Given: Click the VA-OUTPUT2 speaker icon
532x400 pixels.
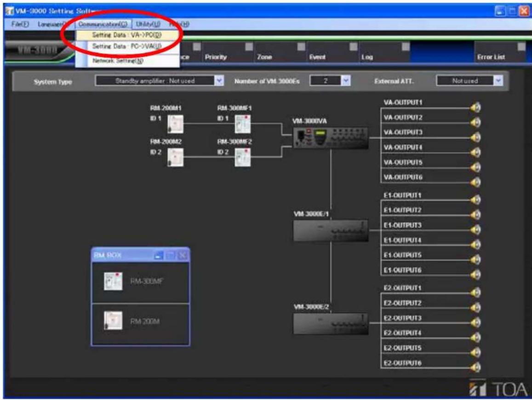Looking at the screenshot, I should 476,122.
